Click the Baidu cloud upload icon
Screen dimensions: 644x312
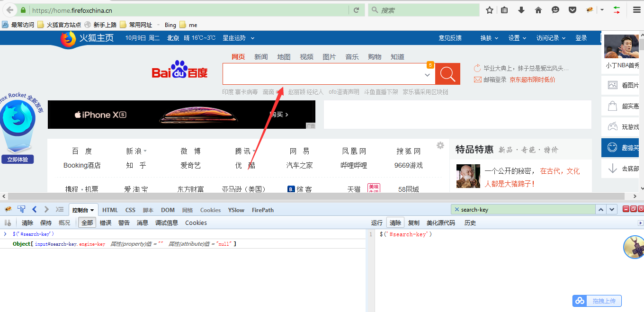[580, 301]
